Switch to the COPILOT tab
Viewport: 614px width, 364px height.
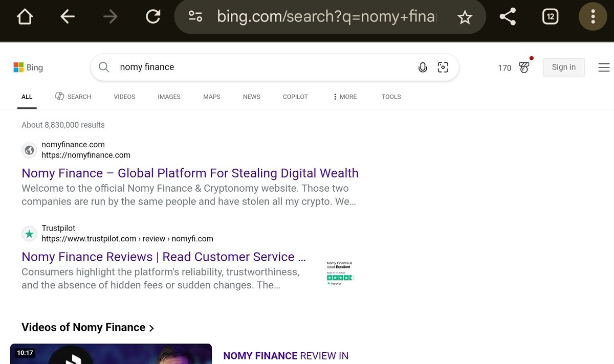295,97
